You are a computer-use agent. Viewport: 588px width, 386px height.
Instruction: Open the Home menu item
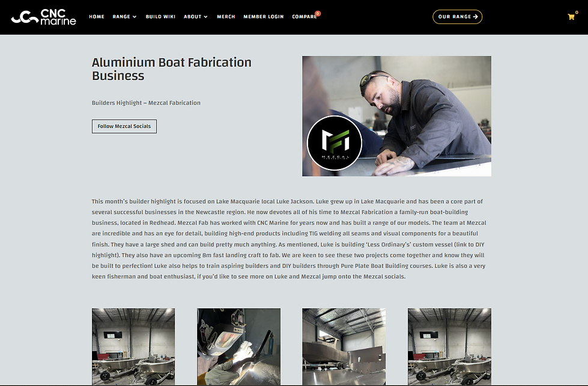pyautogui.click(x=97, y=16)
